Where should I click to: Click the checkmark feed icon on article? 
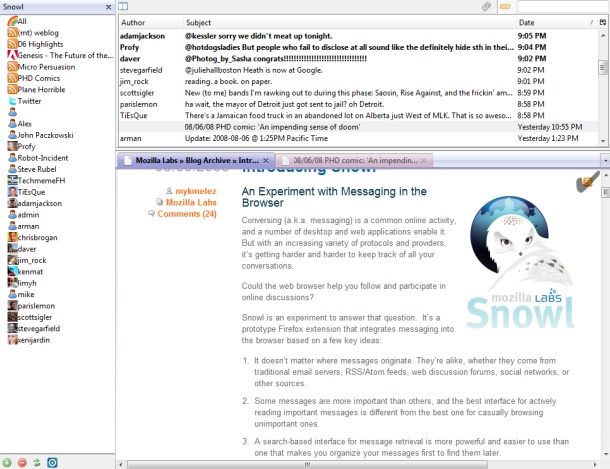coord(588,181)
